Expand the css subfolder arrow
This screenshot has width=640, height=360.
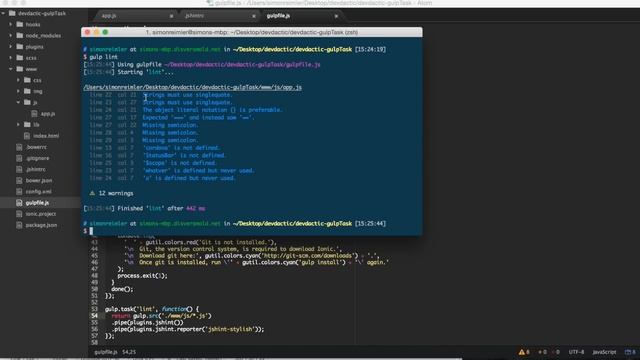coord(18,80)
